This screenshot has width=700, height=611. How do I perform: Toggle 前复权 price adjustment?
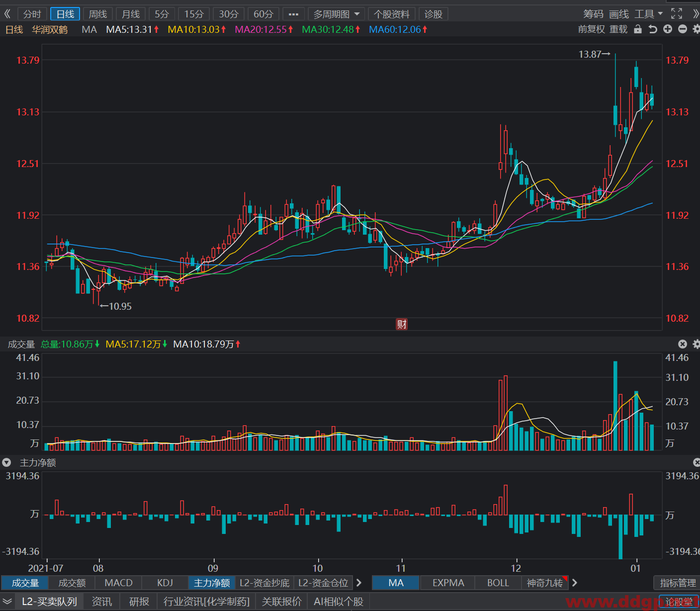point(592,29)
